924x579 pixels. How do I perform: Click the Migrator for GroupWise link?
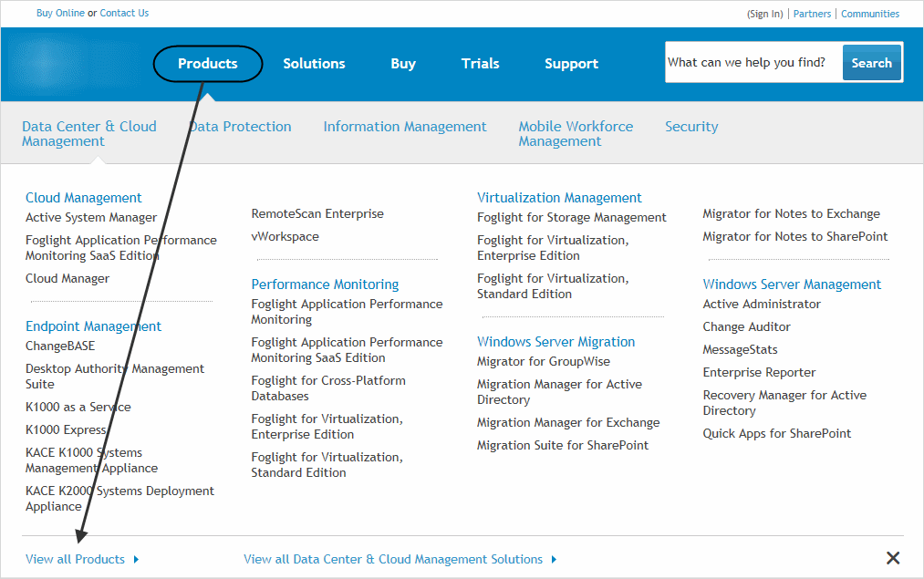point(544,362)
